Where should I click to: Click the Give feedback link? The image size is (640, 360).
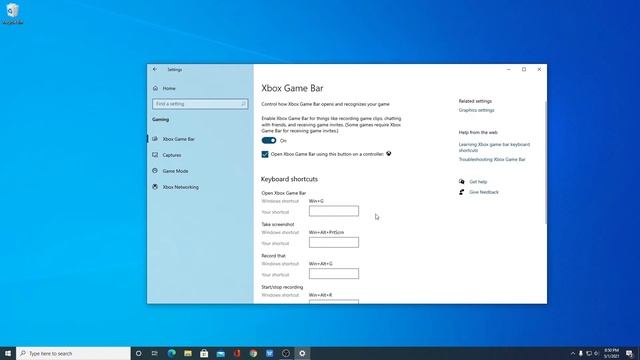pyautogui.click(x=484, y=192)
